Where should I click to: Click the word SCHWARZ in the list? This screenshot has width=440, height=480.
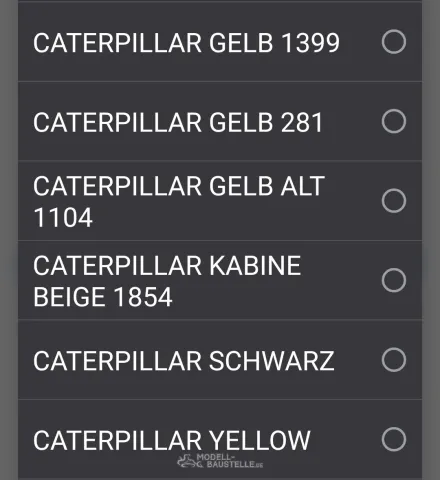tap(272, 361)
